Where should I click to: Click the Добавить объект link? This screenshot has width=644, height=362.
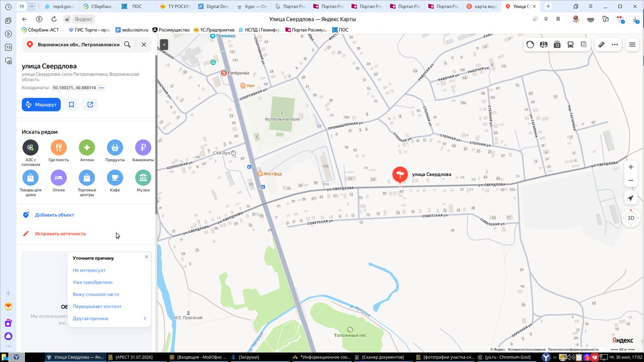coord(55,215)
